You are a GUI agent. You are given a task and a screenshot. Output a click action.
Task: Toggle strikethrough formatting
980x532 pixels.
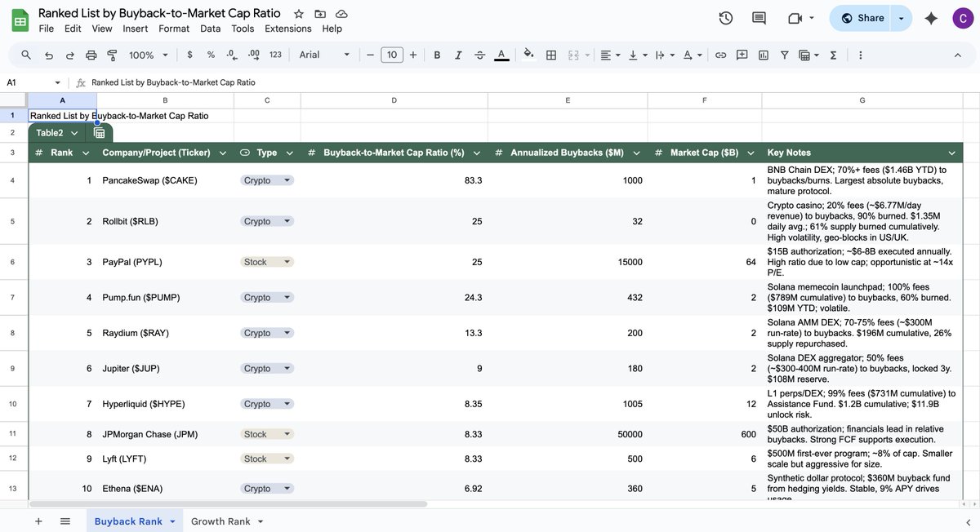point(479,55)
